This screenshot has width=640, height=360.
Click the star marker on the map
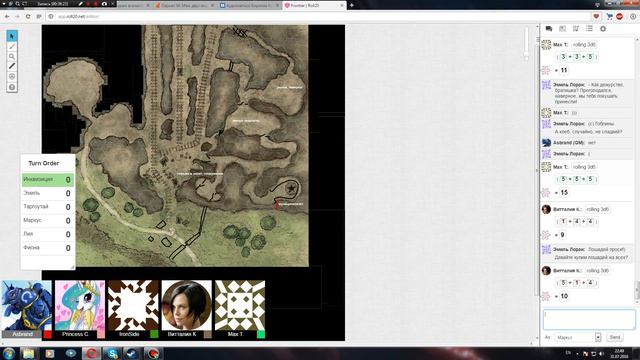[291, 189]
